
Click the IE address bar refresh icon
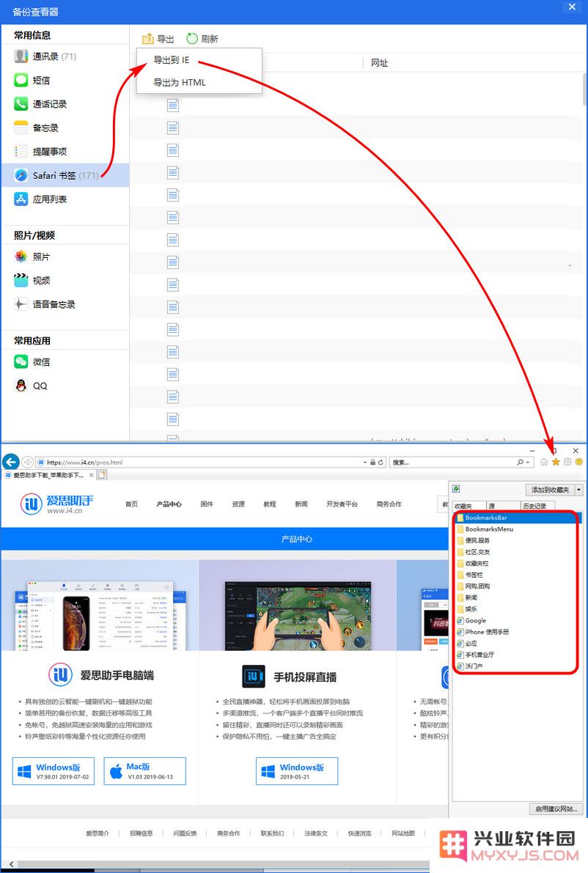click(x=381, y=462)
